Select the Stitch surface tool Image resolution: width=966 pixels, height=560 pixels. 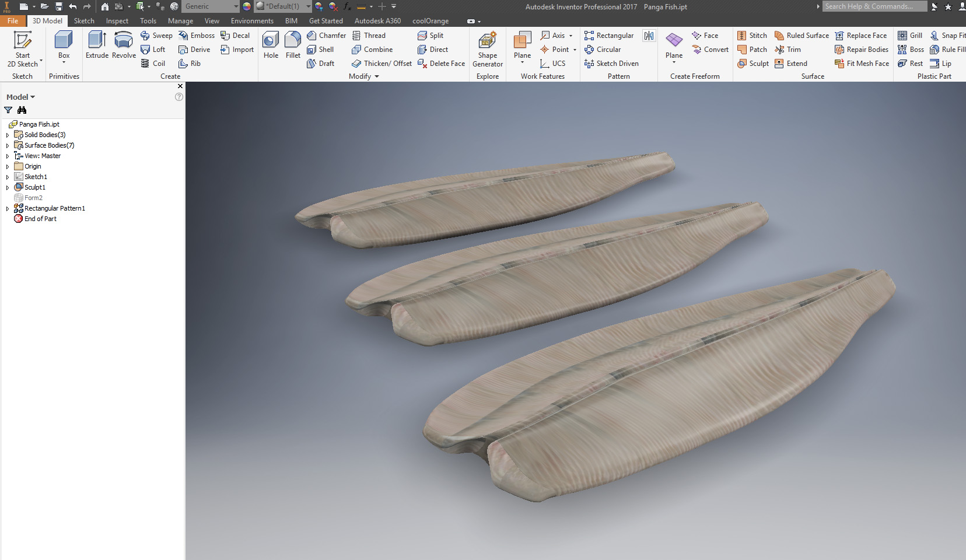click(752, 35)
